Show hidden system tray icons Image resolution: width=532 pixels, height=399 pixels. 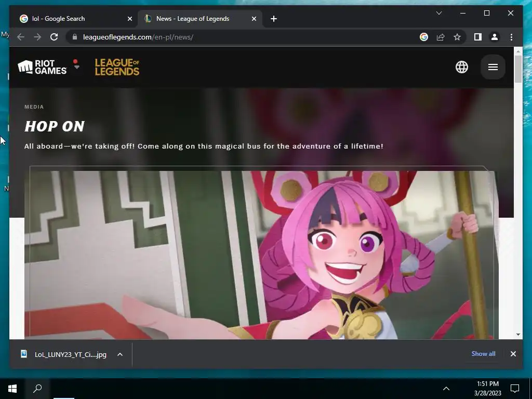[x=446, y=389]
